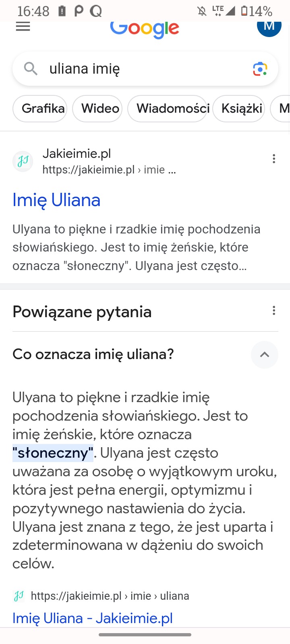Open "Imię Uliana - Jakieimie.pl" link
The height and width of the screenshot is (644, 290).
coord(93,618)
